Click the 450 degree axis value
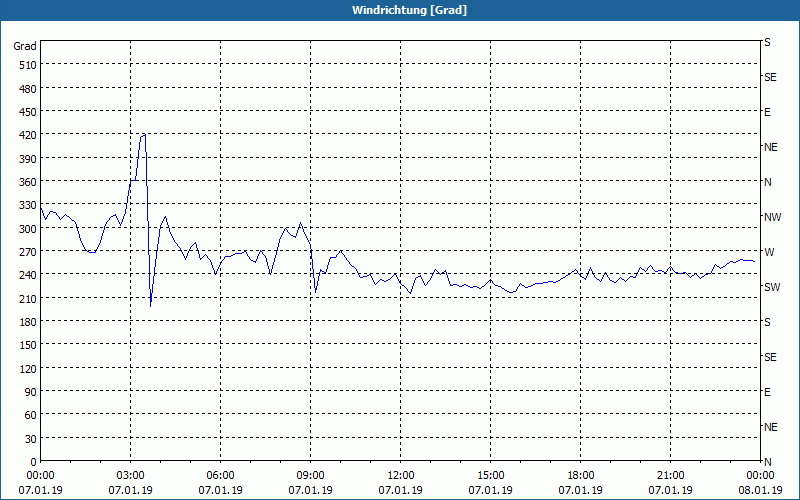The image size is (800, 500). coord(28,112)
